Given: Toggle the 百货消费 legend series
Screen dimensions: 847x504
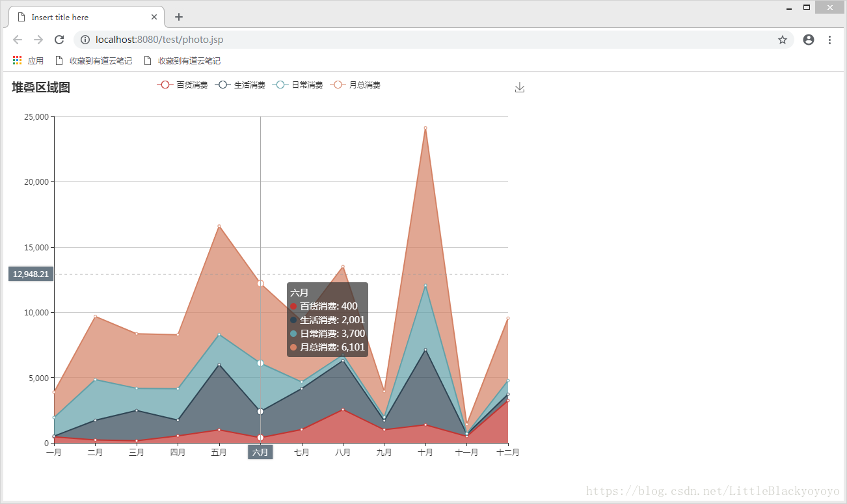Looking at the screenshot, I should 182,85.
